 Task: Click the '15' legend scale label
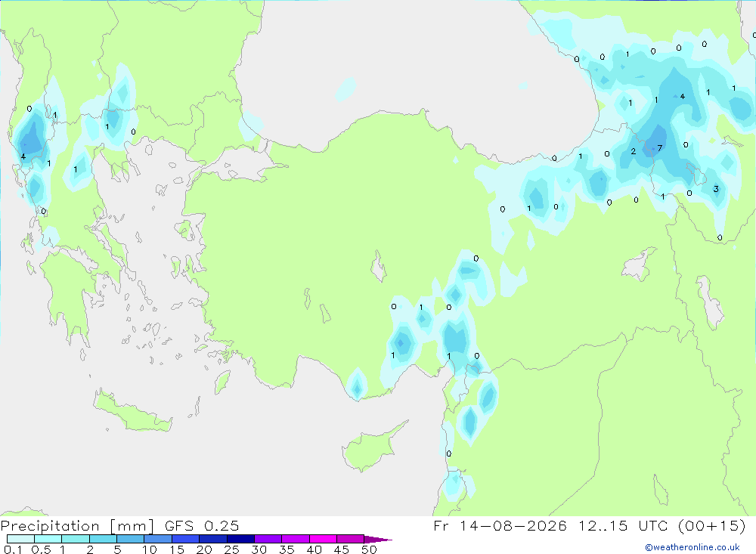click(x=177, y=549)
